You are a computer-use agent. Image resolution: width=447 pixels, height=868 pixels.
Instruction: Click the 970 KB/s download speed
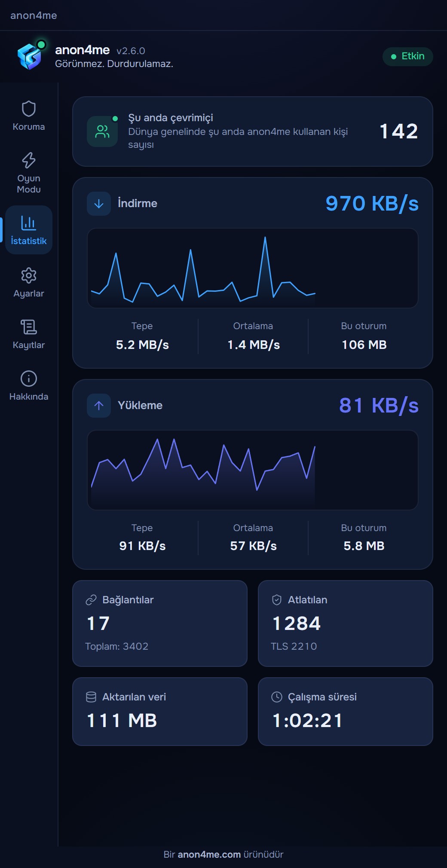coord(372,204)
